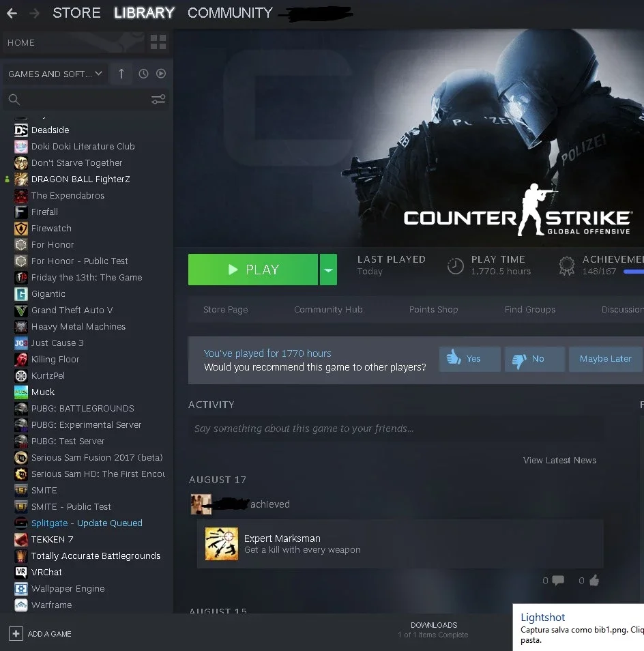Viewport: 644px width, 651px height.
Task: Click the Doki Doki Literature Club icon
Action: coord(21,147)
